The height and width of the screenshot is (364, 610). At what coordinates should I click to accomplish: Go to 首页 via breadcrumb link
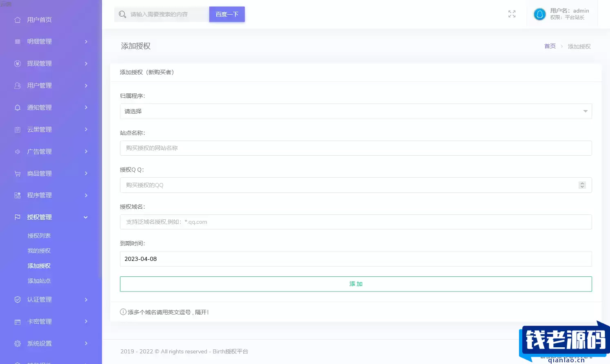(550, 46)
